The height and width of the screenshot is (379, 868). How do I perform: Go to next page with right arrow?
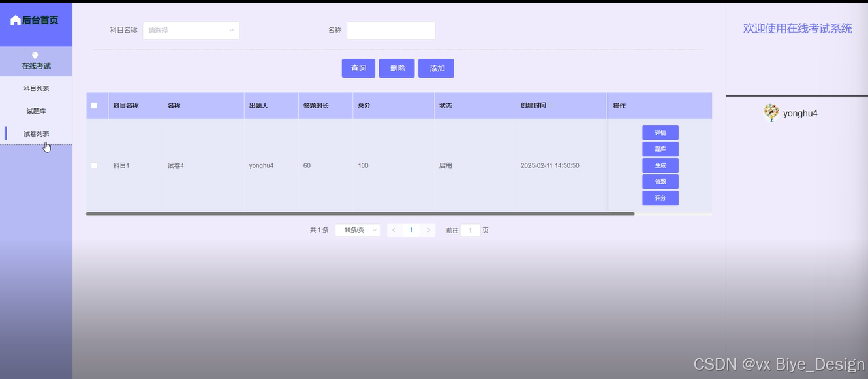[x=428, y=230]
